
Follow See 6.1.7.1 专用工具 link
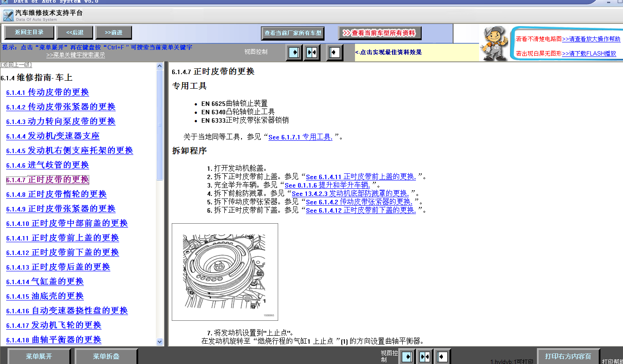[x=301, y=137]
